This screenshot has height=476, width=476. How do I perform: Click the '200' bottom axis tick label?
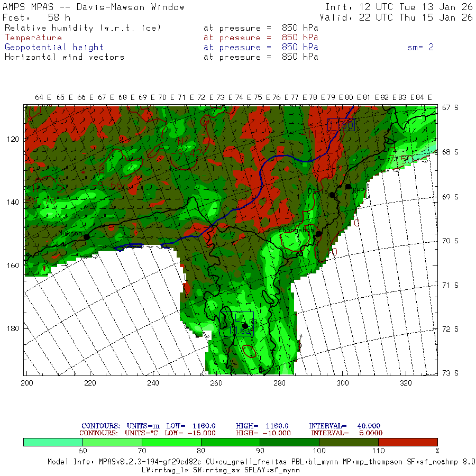(x=27, y=383)
